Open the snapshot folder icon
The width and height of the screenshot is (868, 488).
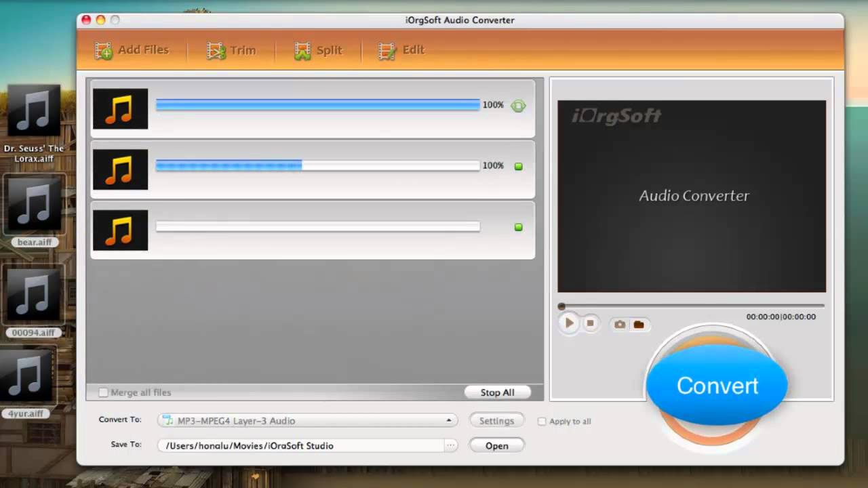click(639, 324)
